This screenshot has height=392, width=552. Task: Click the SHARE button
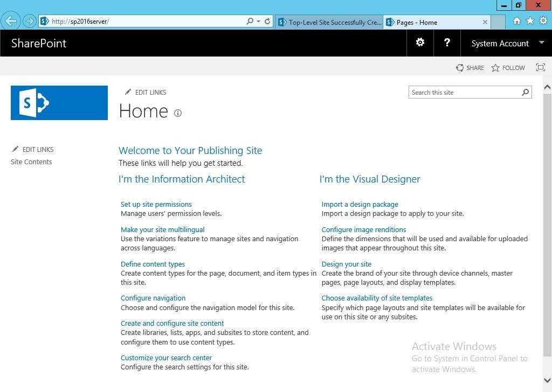[x=470, y=67]
